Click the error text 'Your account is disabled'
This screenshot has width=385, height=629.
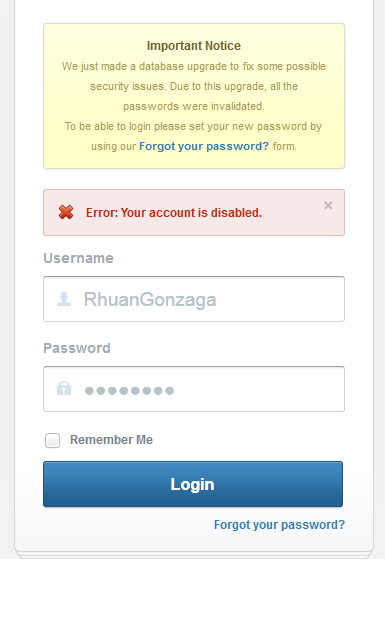[191, 213]
